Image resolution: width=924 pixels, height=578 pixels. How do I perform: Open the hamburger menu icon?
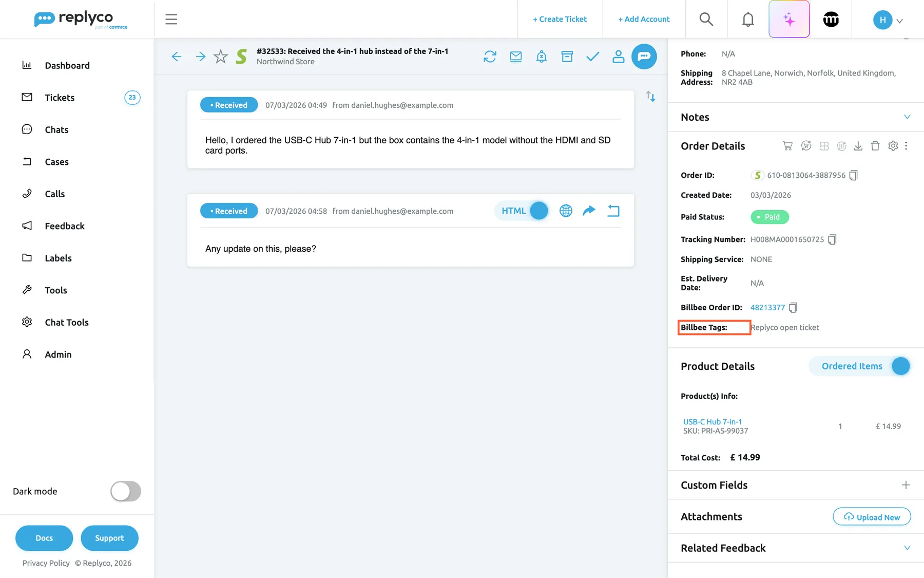click(171, 20)
